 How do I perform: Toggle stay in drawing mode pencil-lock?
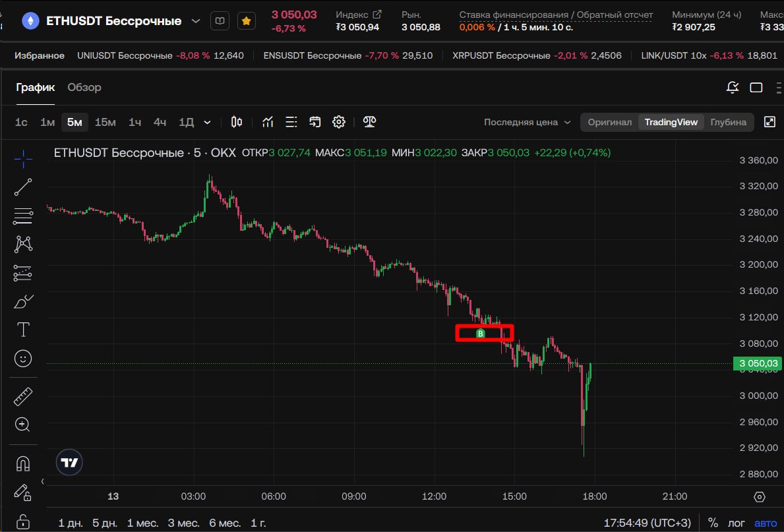(x=23, y=492)
